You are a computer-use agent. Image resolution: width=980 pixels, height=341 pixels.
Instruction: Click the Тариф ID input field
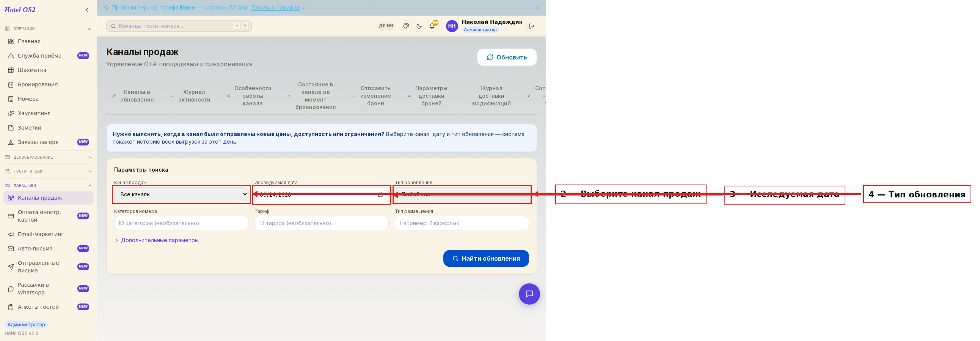point(322,224)
